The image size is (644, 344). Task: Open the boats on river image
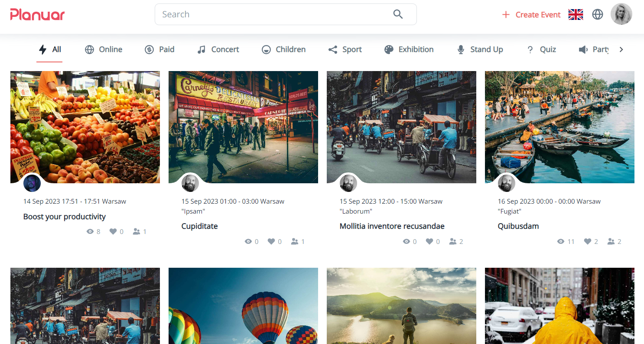click(559, 127)
